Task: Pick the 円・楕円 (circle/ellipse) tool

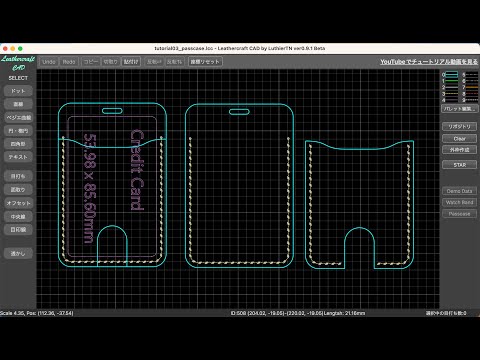Action: coord(18,131)
